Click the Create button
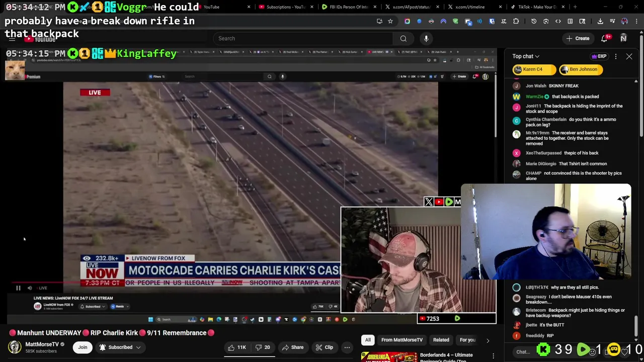Screen dimensions: 644x362 coord(578,39)
